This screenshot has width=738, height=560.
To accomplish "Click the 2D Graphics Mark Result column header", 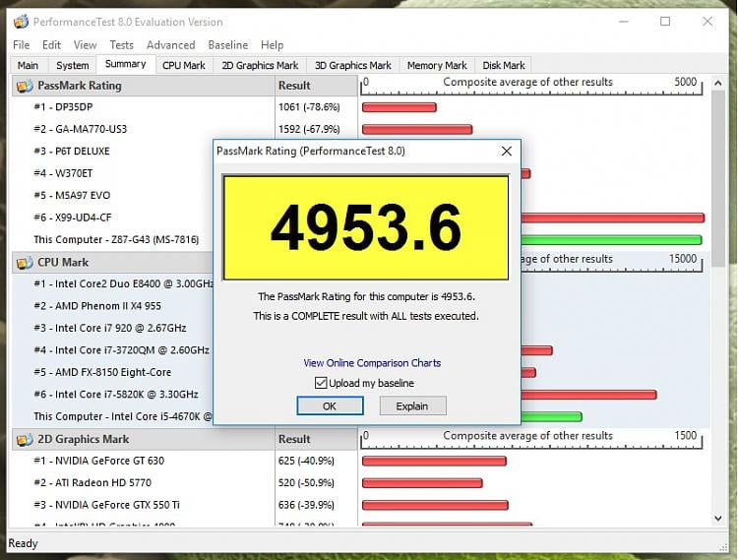I will [316, 440].
